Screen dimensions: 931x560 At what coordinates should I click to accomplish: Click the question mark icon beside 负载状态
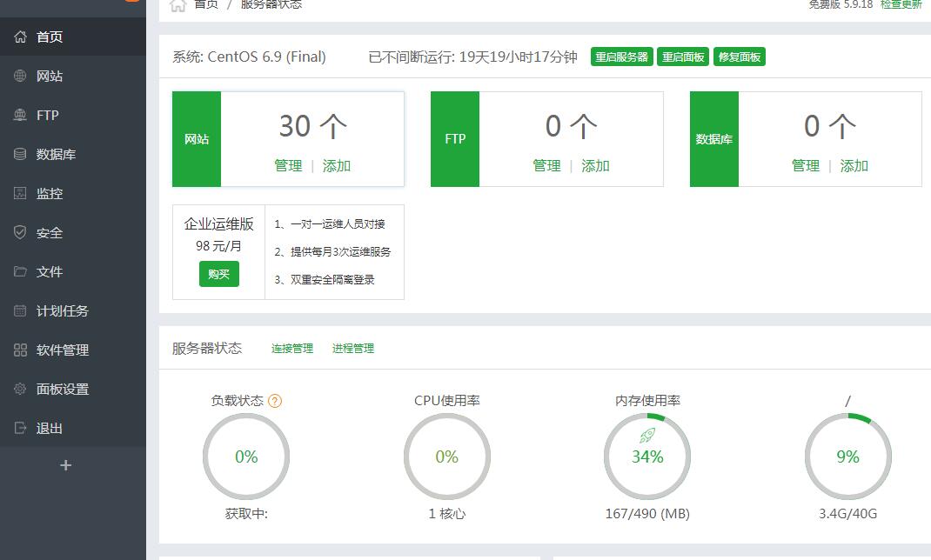coord(275,401)
